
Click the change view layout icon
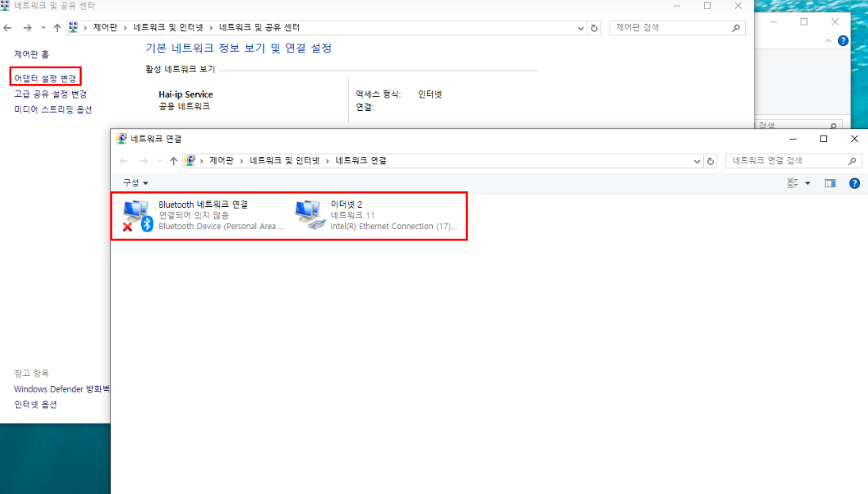[793, 183]
